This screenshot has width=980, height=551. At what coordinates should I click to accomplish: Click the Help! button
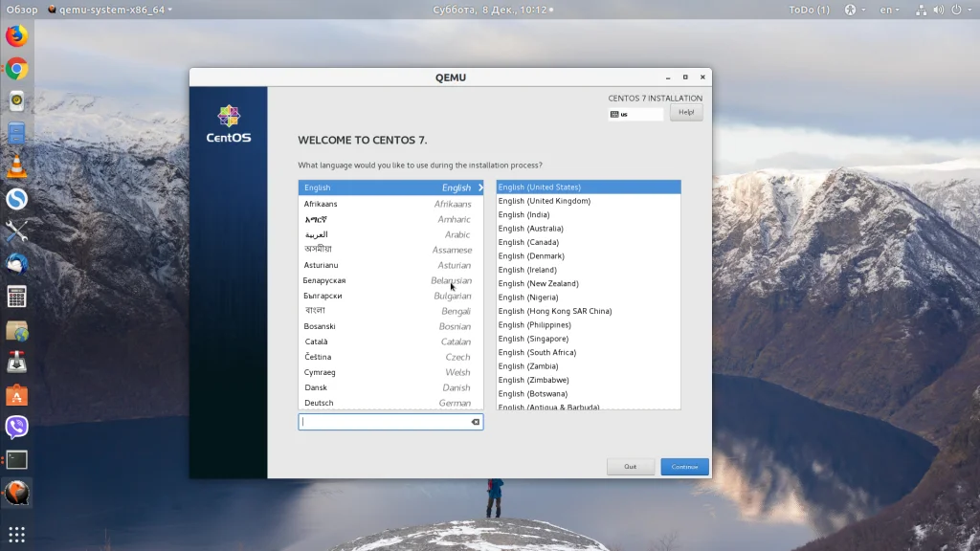click(x=686, y=113)
